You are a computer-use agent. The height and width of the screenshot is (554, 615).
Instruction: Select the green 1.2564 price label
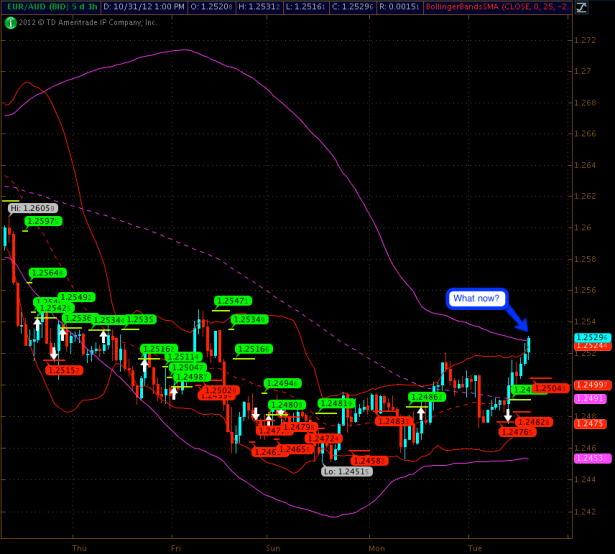click(x=47, y=272)
